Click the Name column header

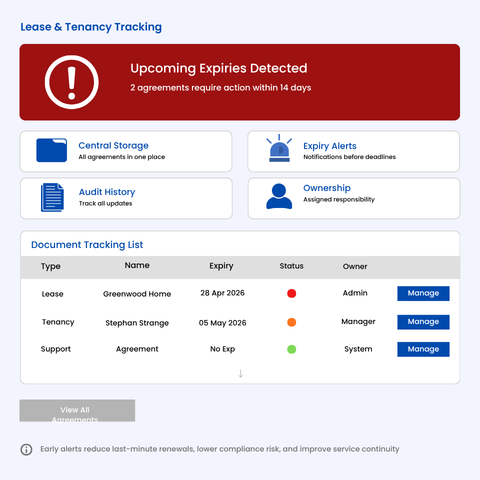[137, 265]
